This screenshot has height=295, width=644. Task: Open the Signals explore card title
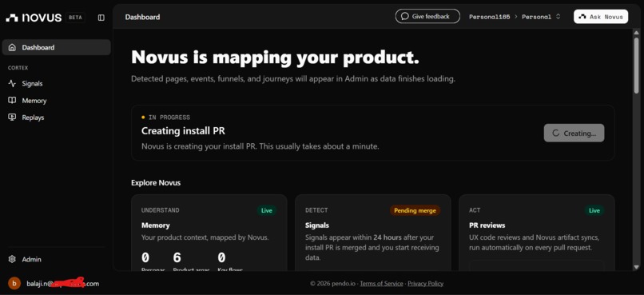316,225
